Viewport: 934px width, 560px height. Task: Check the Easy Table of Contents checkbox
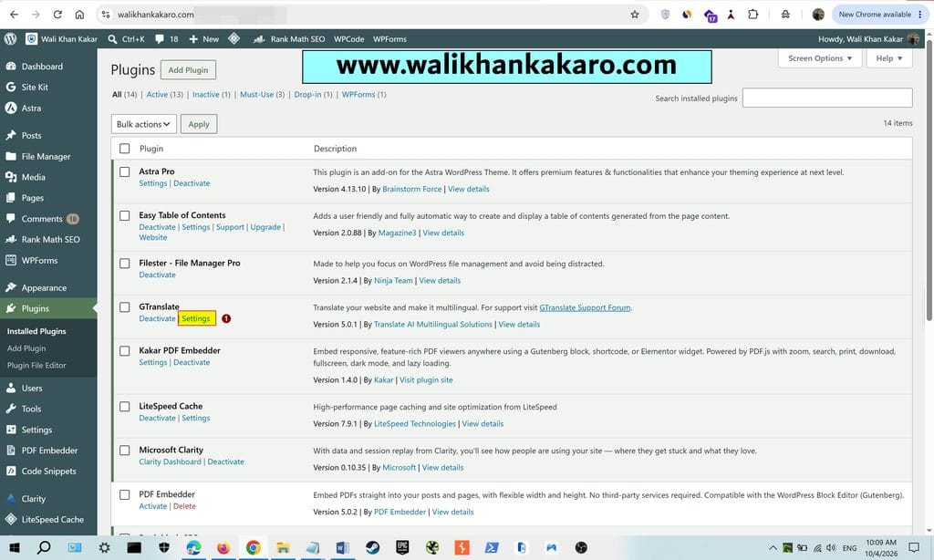click(124, 215)
